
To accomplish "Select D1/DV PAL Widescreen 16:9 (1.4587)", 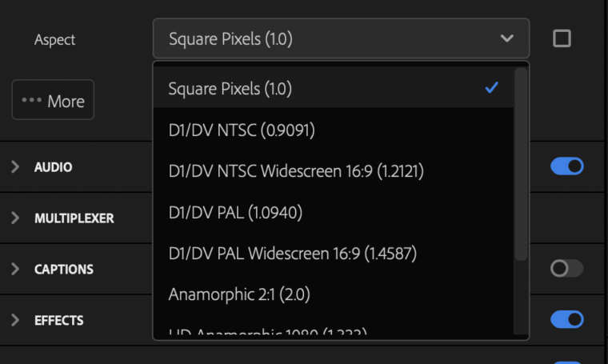I will (334, 254).
